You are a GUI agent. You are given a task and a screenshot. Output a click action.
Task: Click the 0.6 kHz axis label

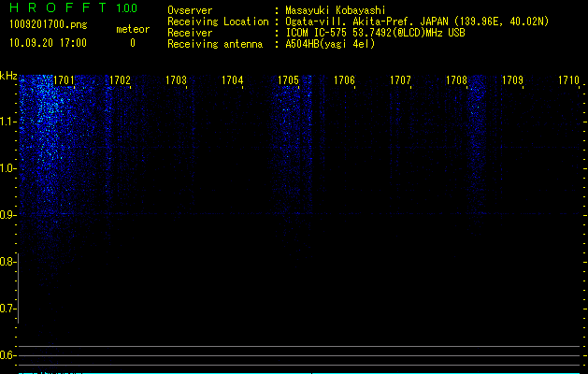point(7,355)
